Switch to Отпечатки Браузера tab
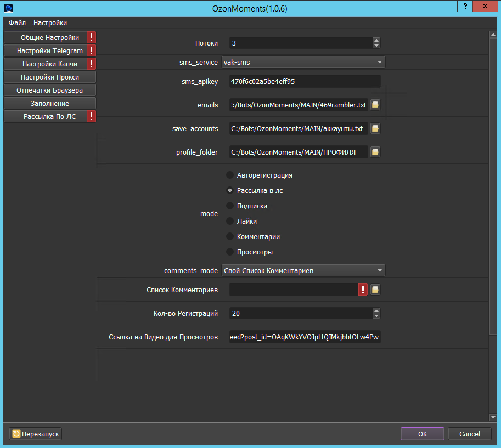This screenshot has height=448, width=501. coord(50,90)
